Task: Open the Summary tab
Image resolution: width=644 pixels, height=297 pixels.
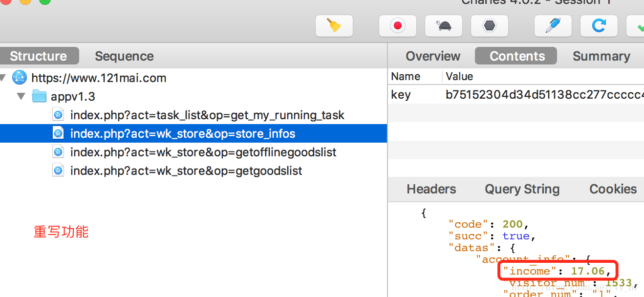Action: click(601, 56)
